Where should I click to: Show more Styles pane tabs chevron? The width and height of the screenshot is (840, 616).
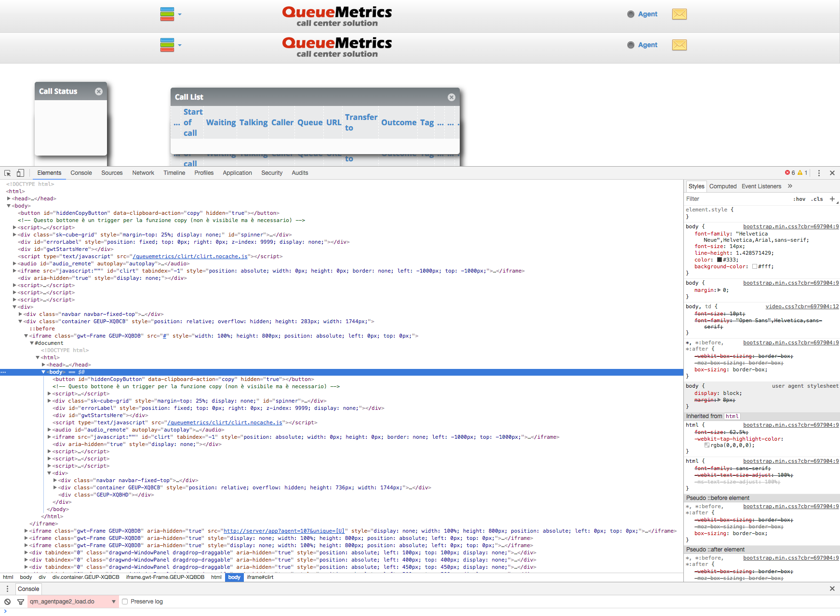790,186
